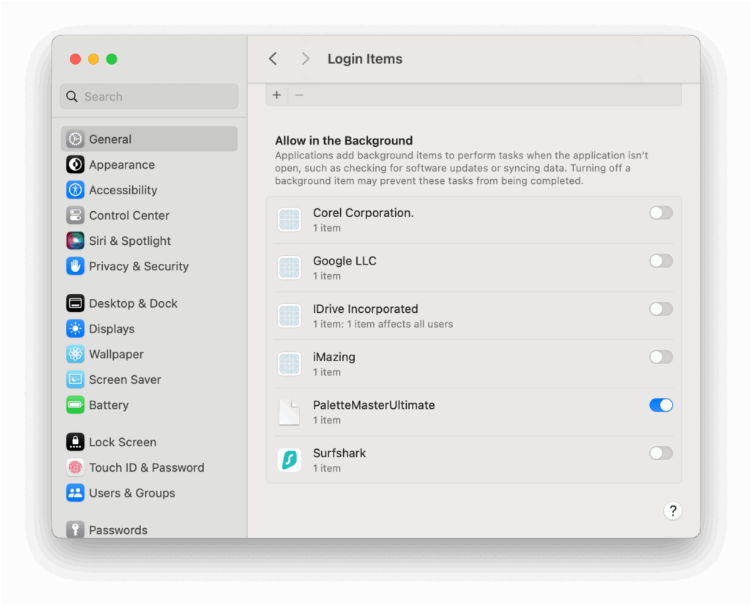Click the Desktop & Dock icon
This screenshot has height=606, width=751.
75,303
